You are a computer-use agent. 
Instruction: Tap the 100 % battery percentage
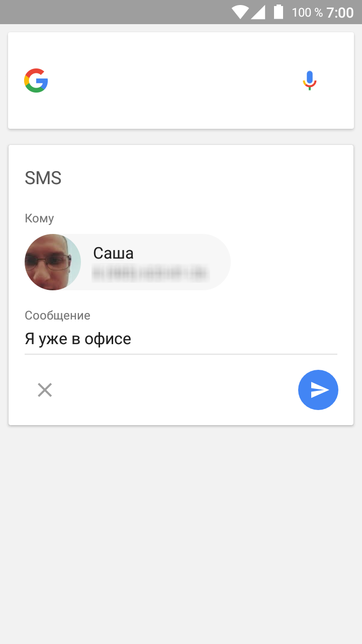(x=307, y=13)
